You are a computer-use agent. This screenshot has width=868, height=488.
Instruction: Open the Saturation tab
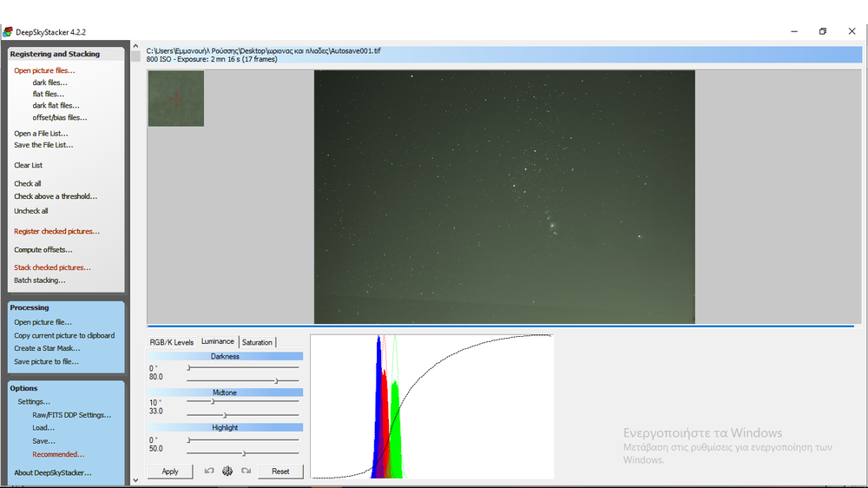pos(257,342)
